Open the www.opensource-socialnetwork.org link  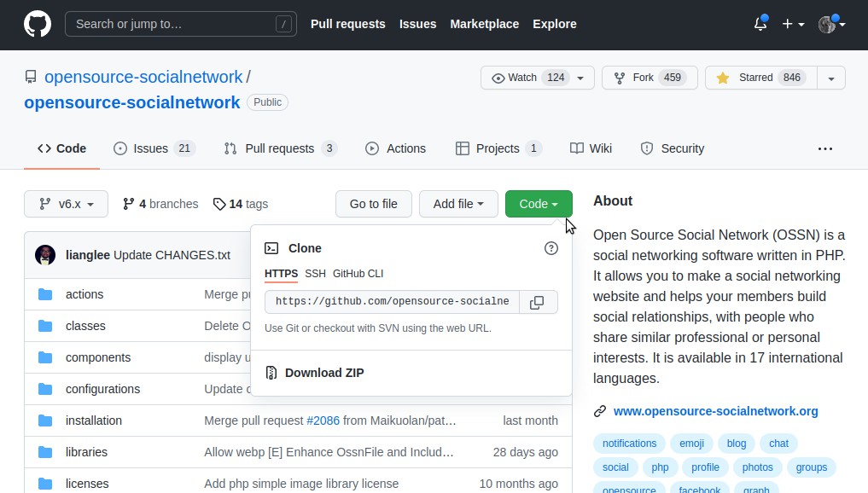tap(715, 411)
